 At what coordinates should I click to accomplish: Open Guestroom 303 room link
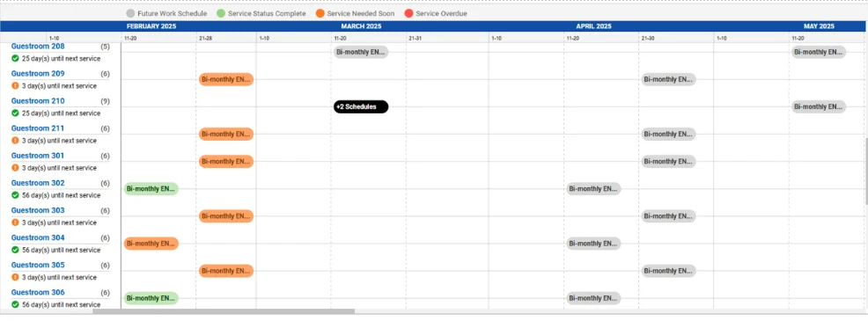[x=38, y=210]
